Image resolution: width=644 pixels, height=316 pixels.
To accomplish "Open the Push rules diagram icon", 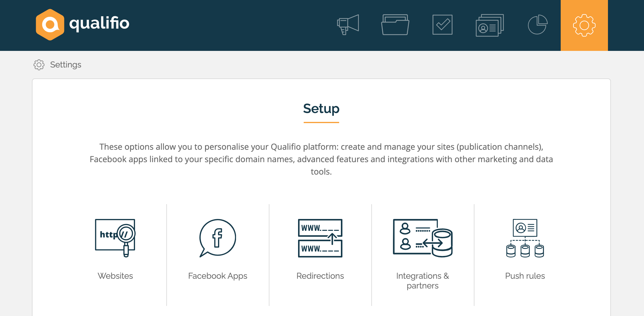I will 525,238.
